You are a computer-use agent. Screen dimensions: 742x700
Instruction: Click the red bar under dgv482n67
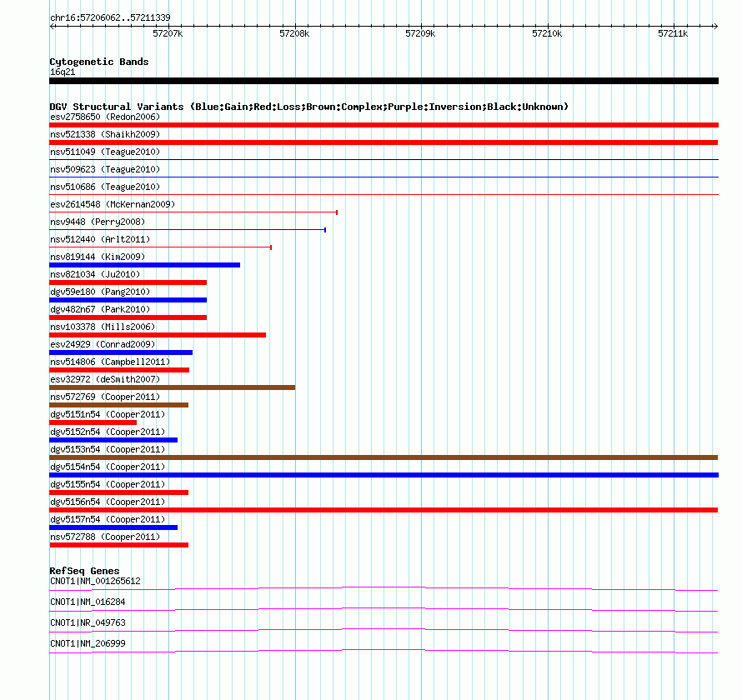pos(128,317)
